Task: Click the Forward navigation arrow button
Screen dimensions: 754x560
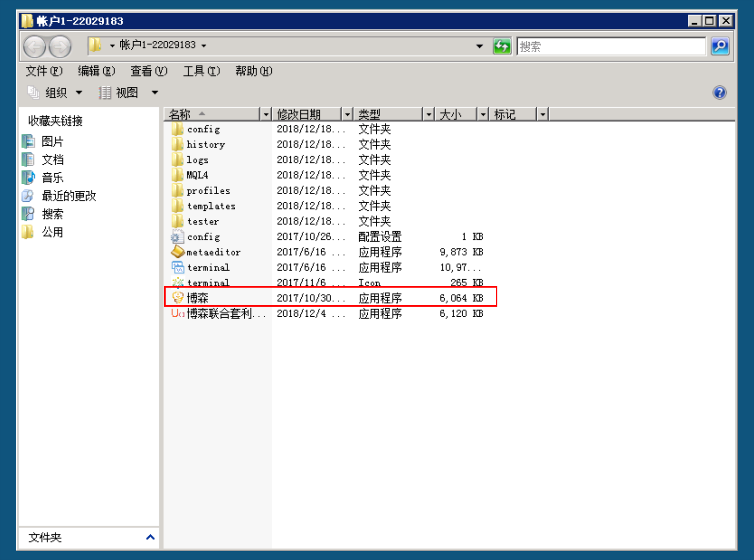Action: (x=60, y=46)
